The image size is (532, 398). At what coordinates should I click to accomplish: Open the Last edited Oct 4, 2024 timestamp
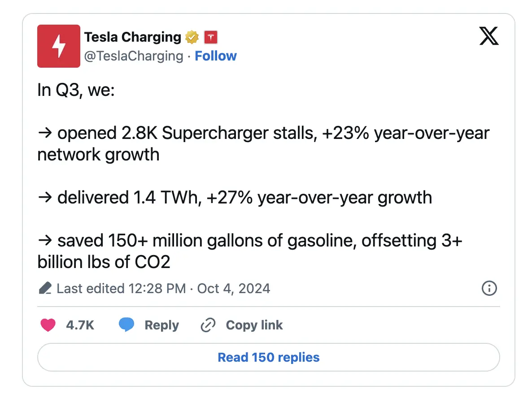[163, 289]
